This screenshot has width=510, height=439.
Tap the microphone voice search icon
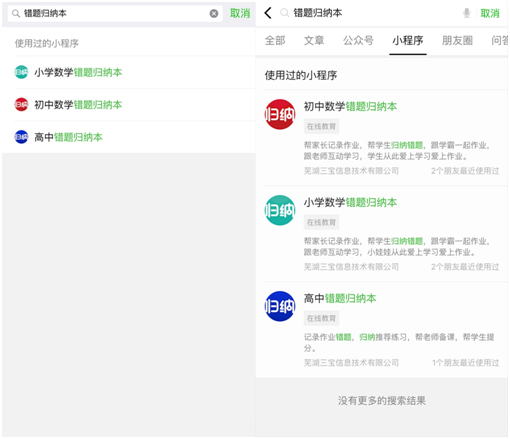coord(466,13)
